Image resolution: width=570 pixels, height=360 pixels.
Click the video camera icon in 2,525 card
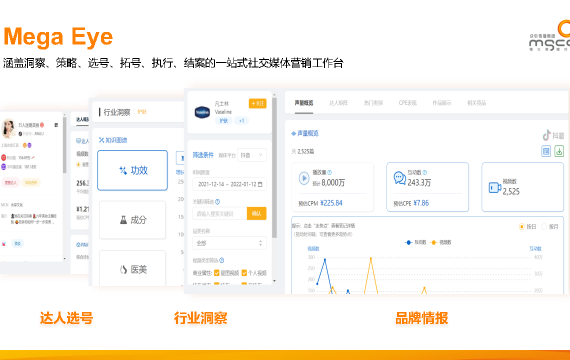click(495, 188)
